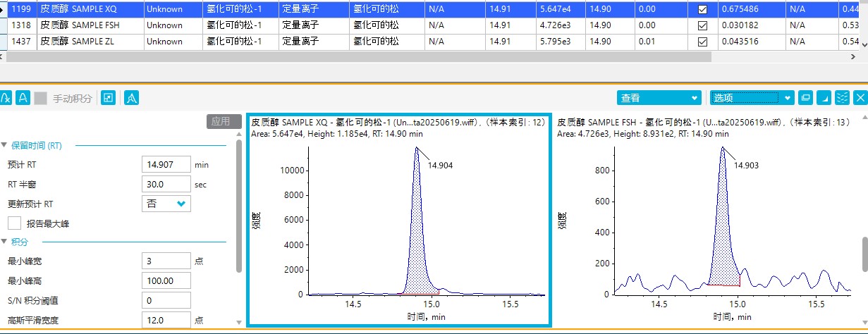Collapse the 积分 section
This screenshot has height=334, width=868.
click(4, 242)
